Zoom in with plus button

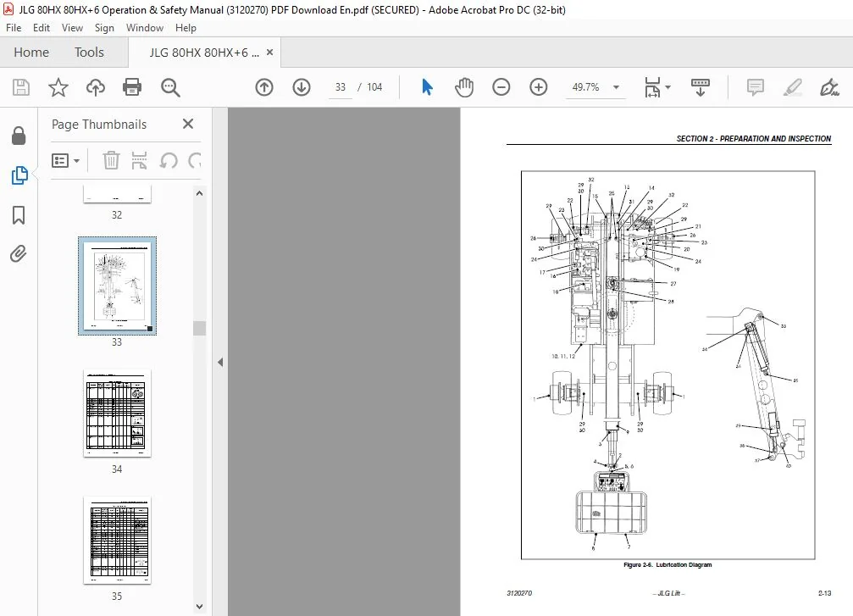click(x=539, y=87)
